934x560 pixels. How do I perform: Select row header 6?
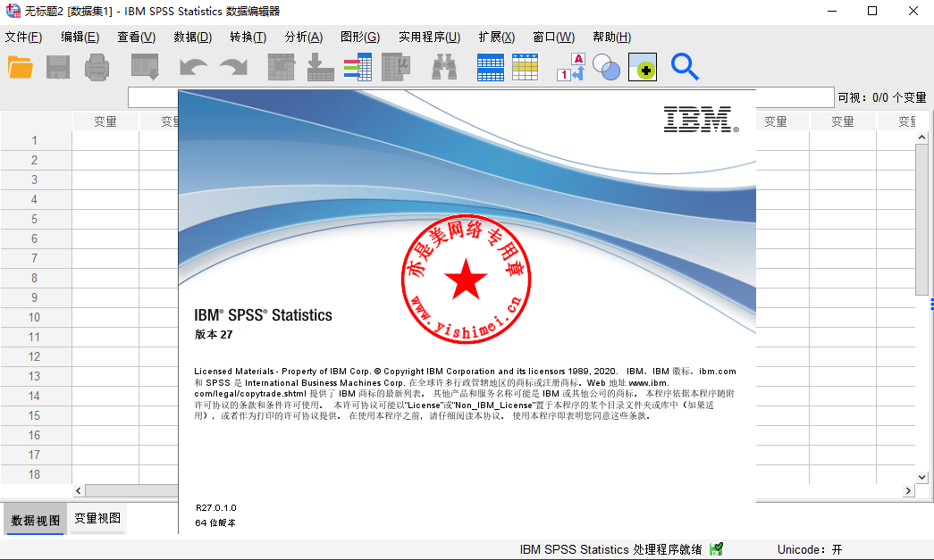(x=35, y=238)
